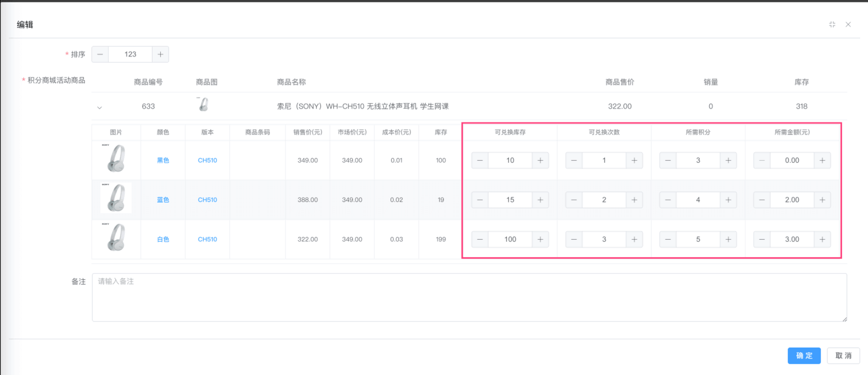Decrease 所需金额 for the 白色 row
868x375 pixels.
[762, 240]
